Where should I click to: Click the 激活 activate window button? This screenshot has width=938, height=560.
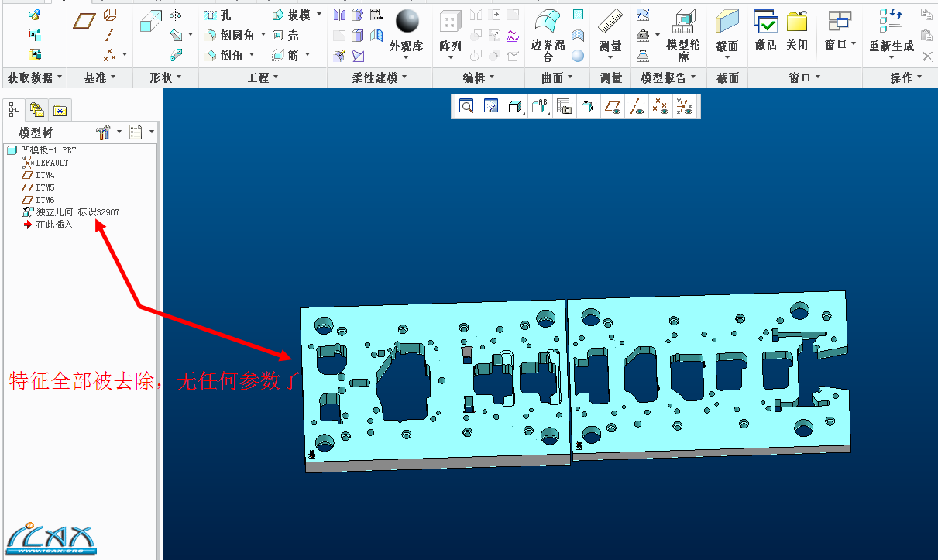[765, 31]
